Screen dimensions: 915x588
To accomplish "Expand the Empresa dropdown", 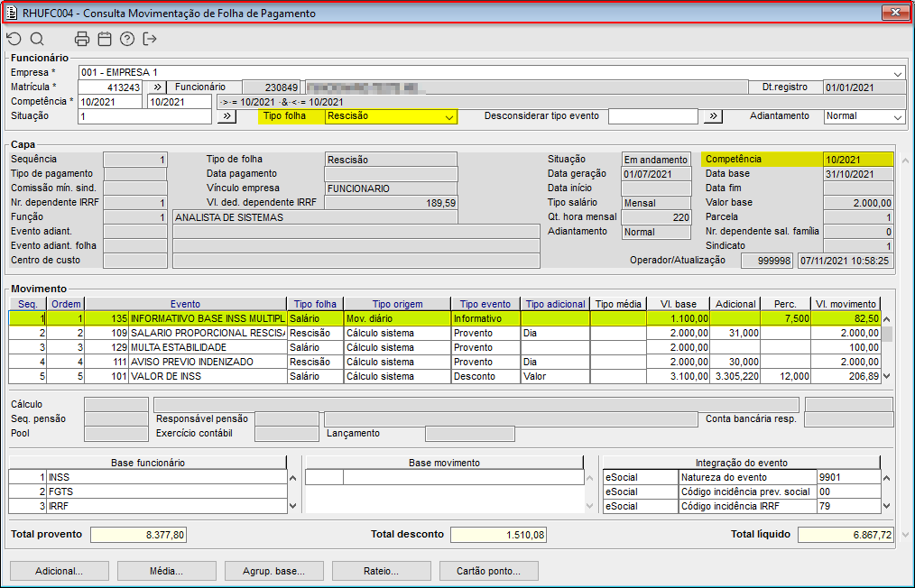I will click(898, 73).
